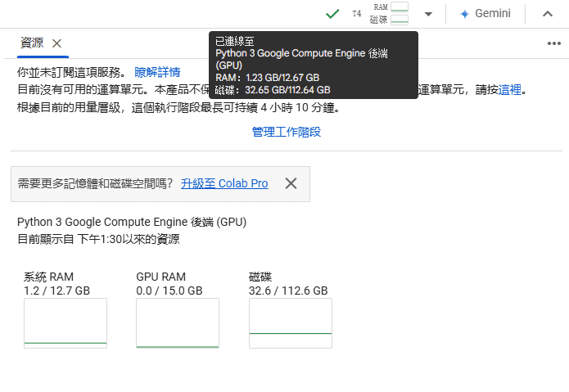Click the GPU RAM usage chart
Image resolution: width=569 pixels, height=392 pixels.
178,323
